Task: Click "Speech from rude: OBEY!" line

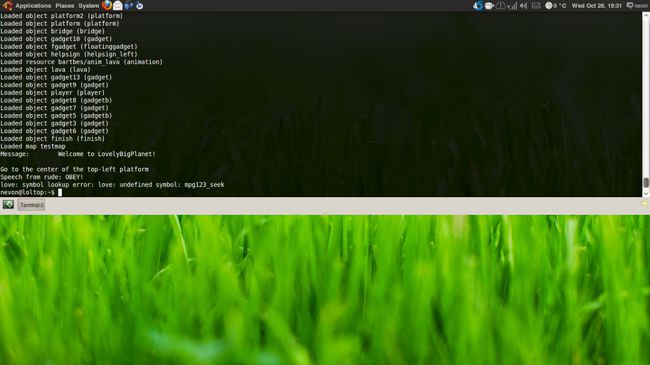Action: click(x=41, y=177)
